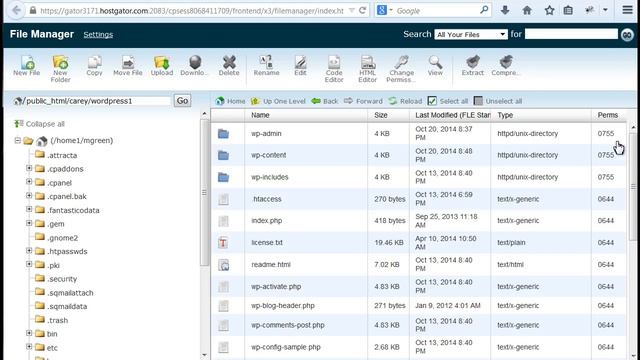The width and height of the screenshot is (640, 360).
Task: Open the All Your Files search dropdown
Action: 471,35
